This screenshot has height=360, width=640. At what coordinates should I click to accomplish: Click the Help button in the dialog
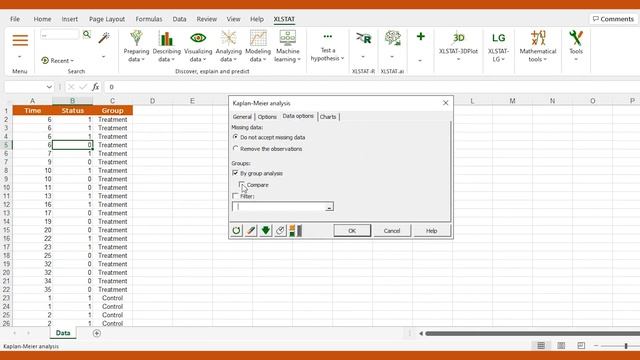(431, 231)
